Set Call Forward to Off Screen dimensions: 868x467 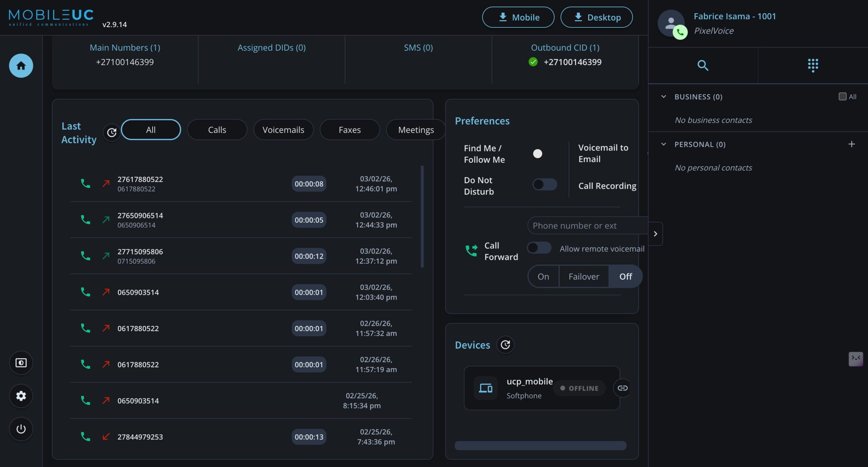click(625, 277)
